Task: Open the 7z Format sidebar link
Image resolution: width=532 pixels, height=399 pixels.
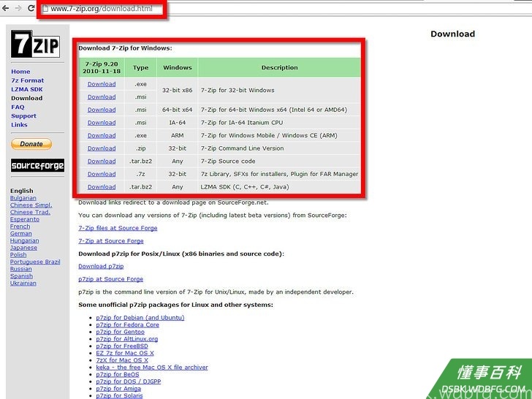Action: coord(28,80)
